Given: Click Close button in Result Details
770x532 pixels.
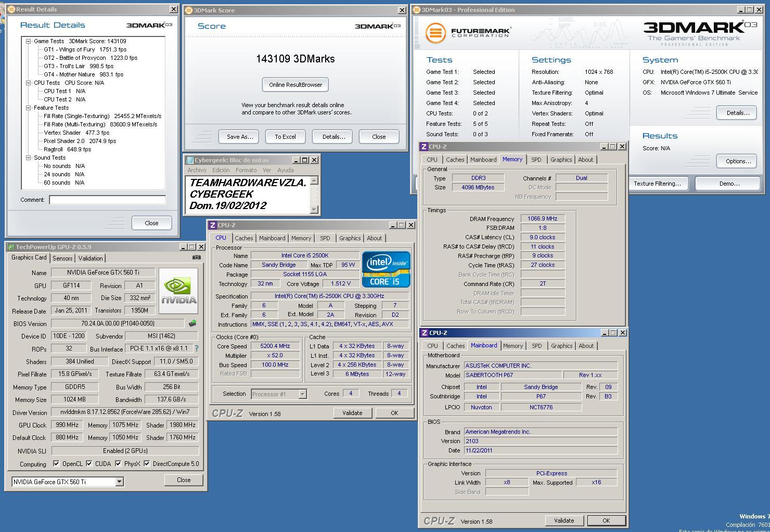Looking at the screenshot, I should [151, 223].
